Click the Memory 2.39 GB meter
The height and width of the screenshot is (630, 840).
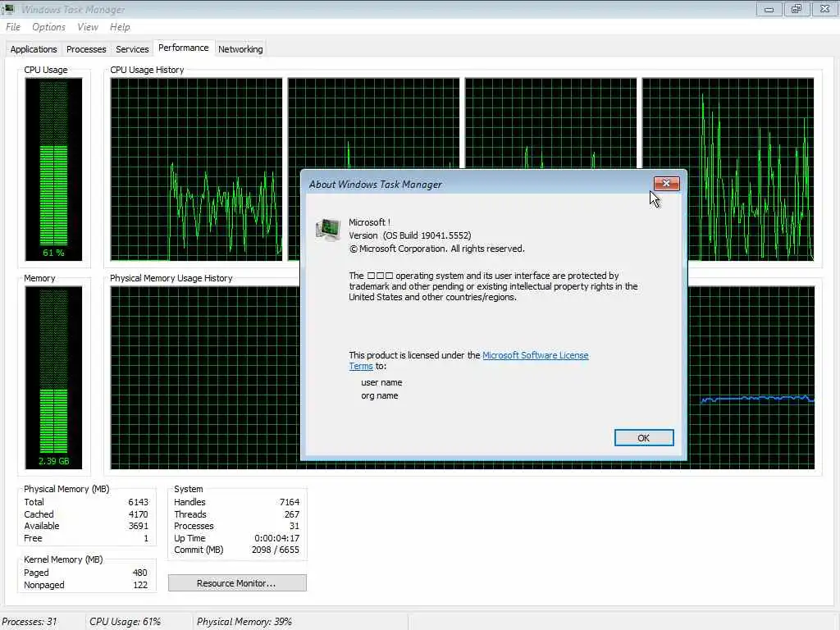(x=53, y=377)
